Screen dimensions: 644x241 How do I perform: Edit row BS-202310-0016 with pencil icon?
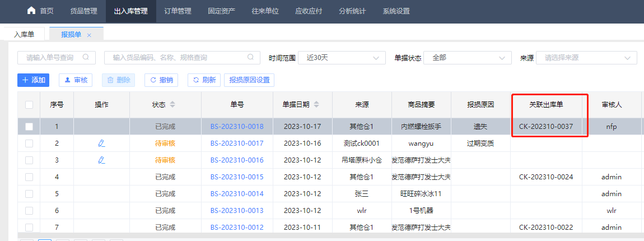[101, 160]
